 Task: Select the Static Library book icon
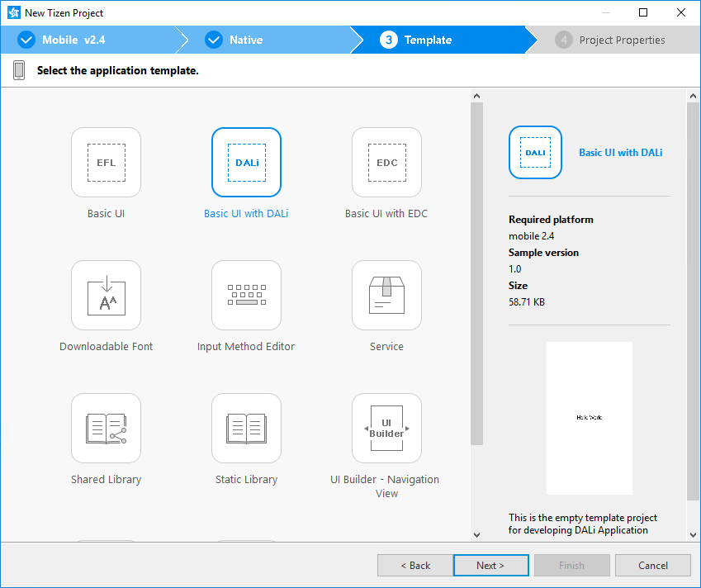click(x=246, y=429)
